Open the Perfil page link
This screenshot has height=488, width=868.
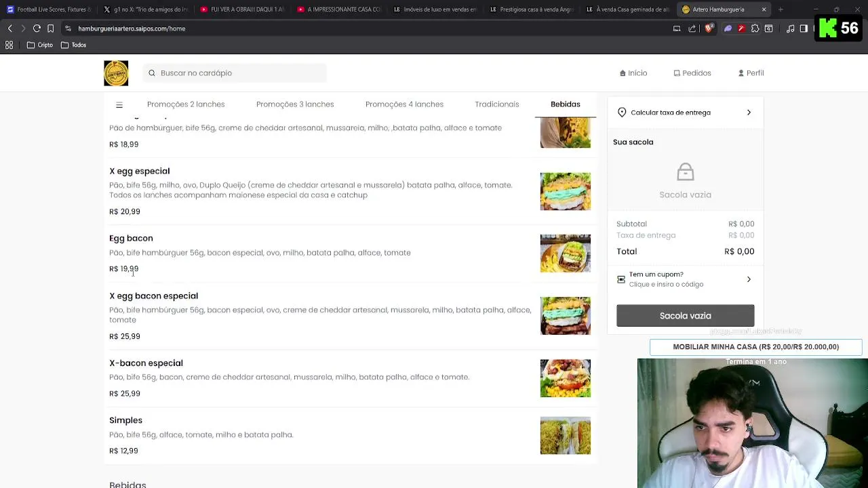tap(751, 73)
